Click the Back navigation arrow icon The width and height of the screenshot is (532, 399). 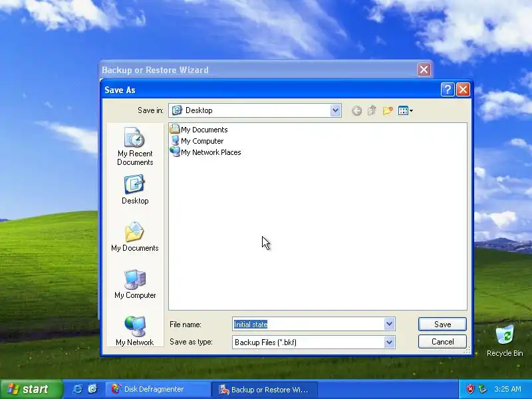(356, 110)
